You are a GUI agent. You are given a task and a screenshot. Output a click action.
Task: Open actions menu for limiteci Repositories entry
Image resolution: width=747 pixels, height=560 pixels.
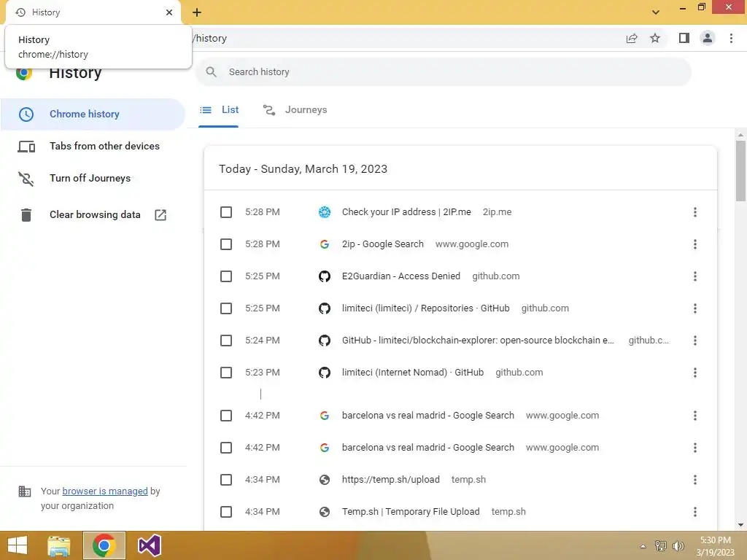(x=695, y=308)
